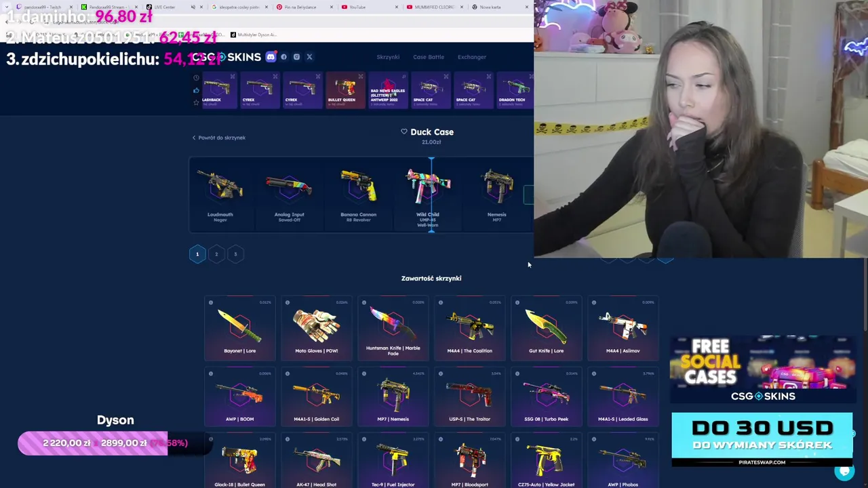Image resolution: width=868 pixels, height=488 pixels.
Task: Click the info icon on Moto Gloves card
Action: 288,302
